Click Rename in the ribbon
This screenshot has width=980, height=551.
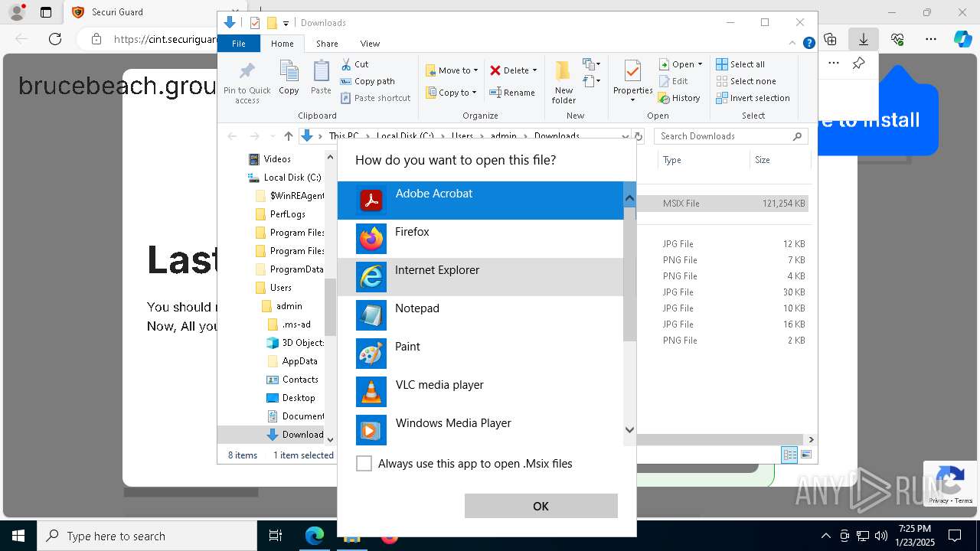(512, 93)
